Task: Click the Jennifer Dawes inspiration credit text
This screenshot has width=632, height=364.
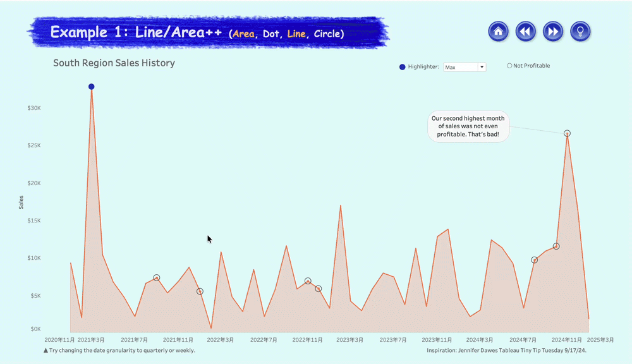Action: [x=507, y=350]
